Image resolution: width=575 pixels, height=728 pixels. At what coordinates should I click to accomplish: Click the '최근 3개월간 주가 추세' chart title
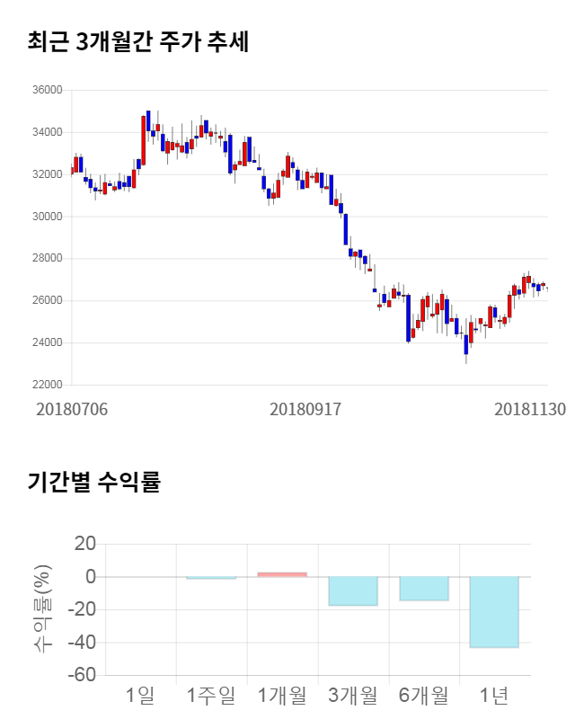[138, 42]
